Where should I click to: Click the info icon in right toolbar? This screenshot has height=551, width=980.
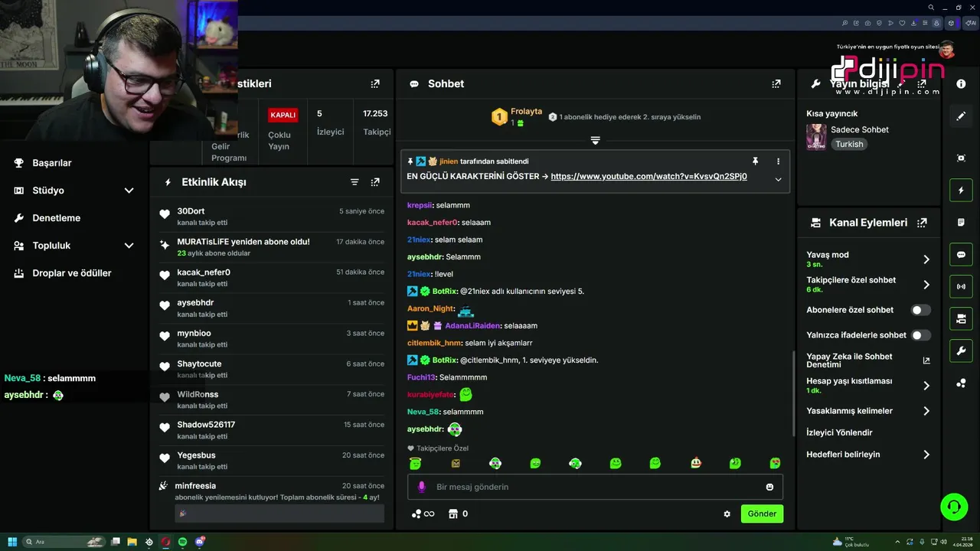961,83
